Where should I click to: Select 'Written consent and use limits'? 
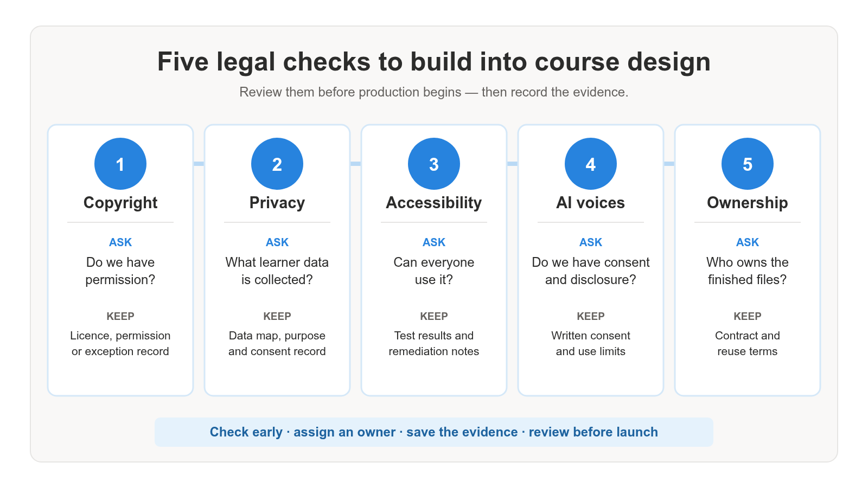[x=591, y=343]
